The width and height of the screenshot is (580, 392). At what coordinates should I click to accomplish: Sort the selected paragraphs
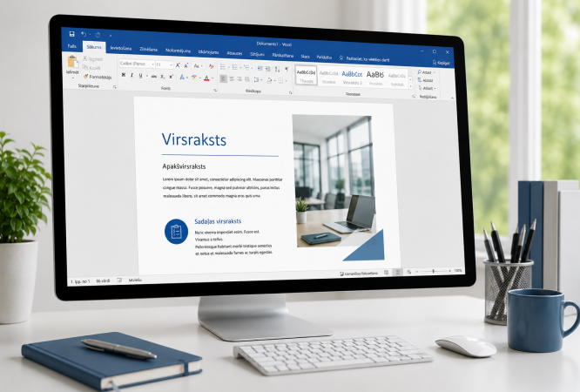point(277,69)
